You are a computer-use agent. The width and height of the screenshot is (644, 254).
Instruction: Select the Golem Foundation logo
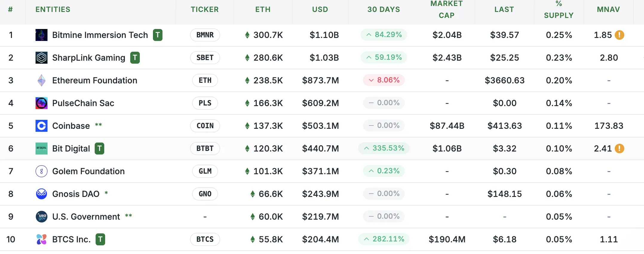(x=41, y=171)
